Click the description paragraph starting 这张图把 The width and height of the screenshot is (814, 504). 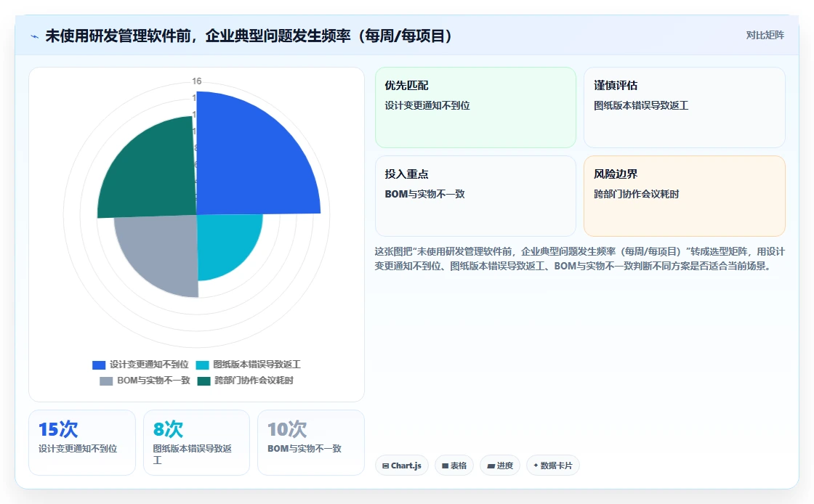click(x=580, y=259)
